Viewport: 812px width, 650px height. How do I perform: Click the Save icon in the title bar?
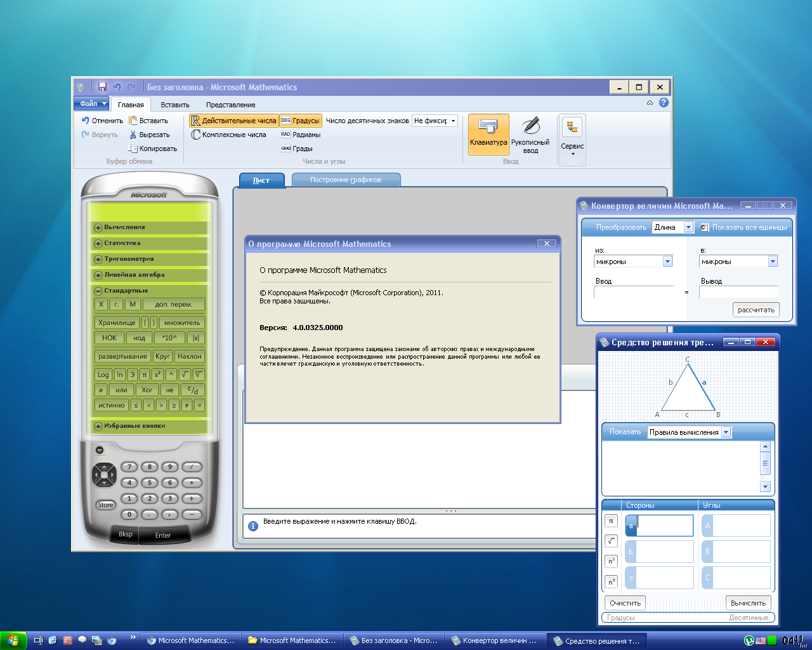(x=102, y=87)
